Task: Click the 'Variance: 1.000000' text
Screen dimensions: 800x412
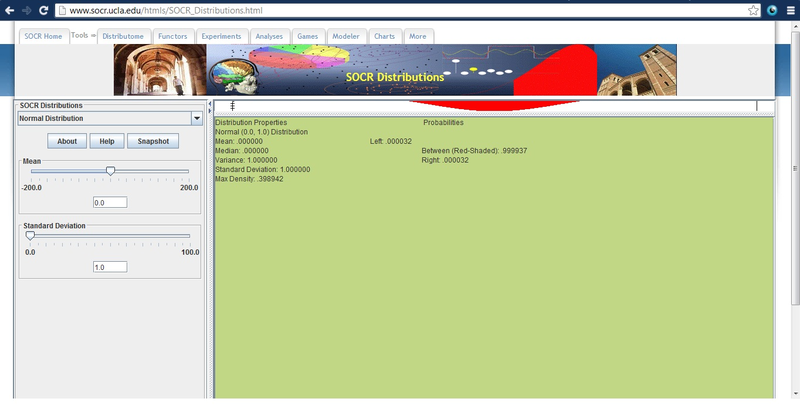Action: pyautogui.click(x=246, y=160)
